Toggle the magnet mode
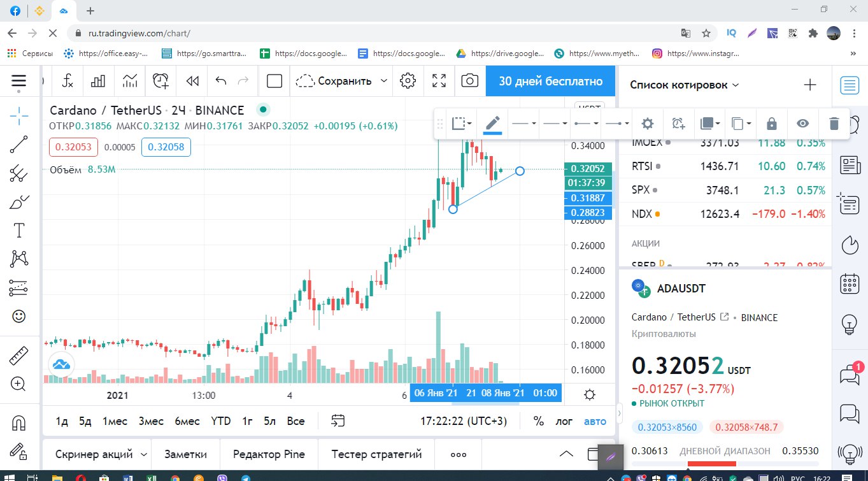Viewport: 868px width, 481px height. coord(19,422)
